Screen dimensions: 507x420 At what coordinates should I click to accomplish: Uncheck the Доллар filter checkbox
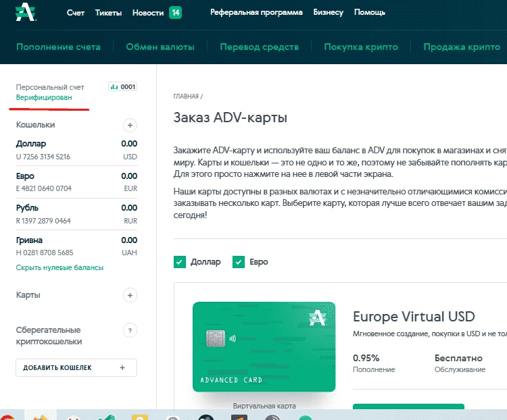tap(180, 262)
